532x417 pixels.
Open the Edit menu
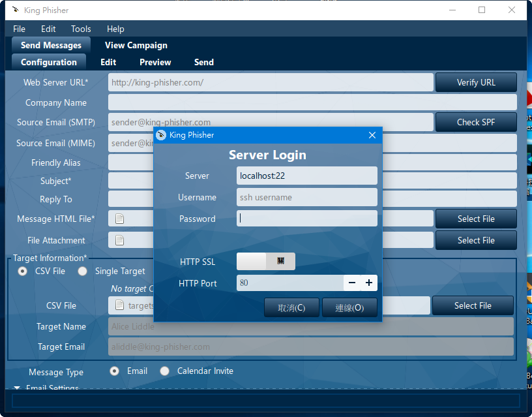[48, 29]
